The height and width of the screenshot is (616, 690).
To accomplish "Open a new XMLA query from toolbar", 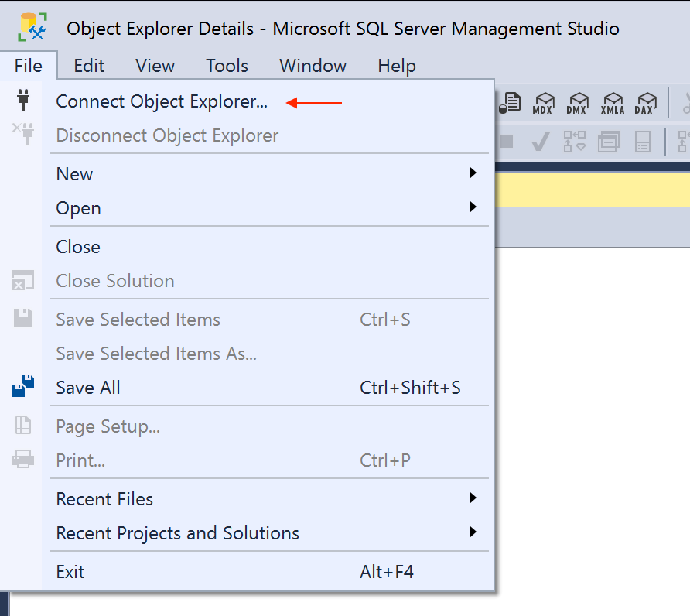I will coord(613,104).
